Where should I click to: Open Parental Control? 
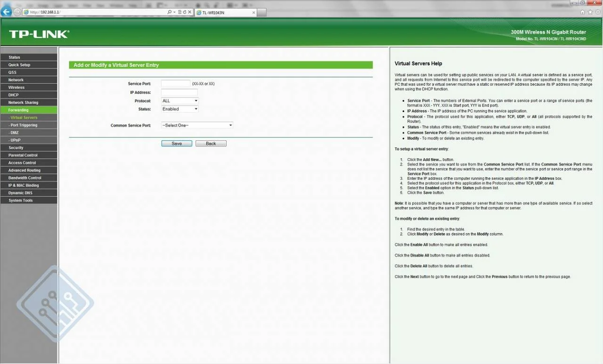point(29,155)
